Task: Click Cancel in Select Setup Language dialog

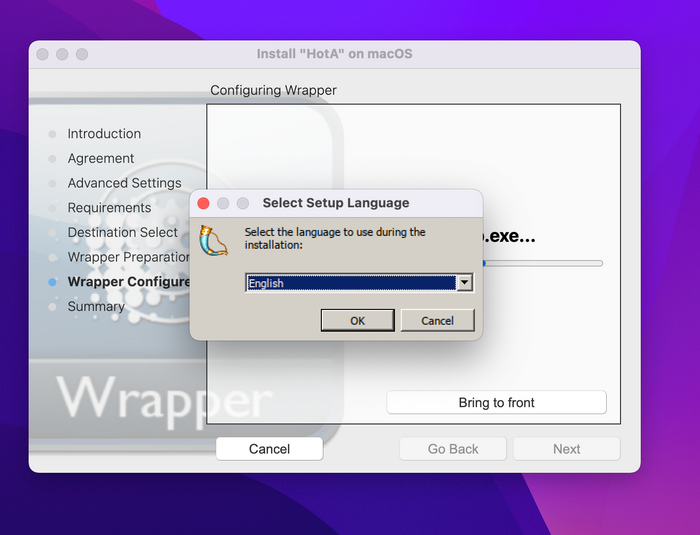Action: coord(437,320)
